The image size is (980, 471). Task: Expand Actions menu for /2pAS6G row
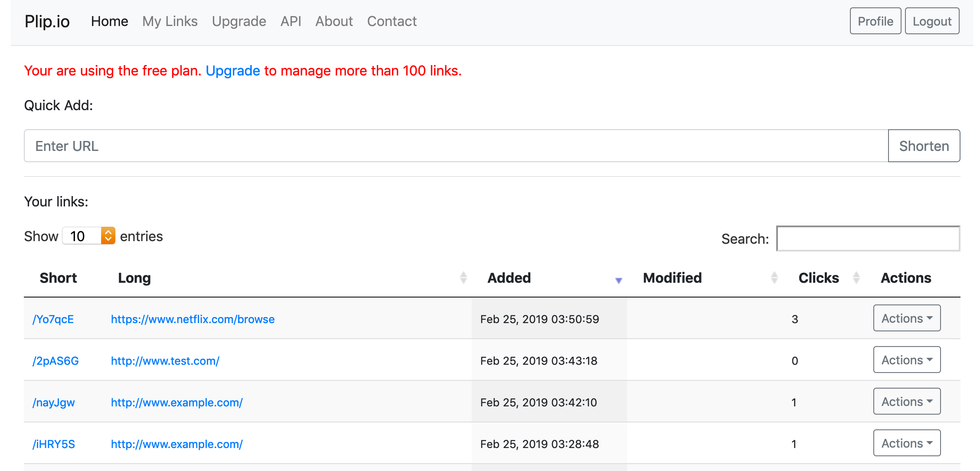[x=907, y=360]
